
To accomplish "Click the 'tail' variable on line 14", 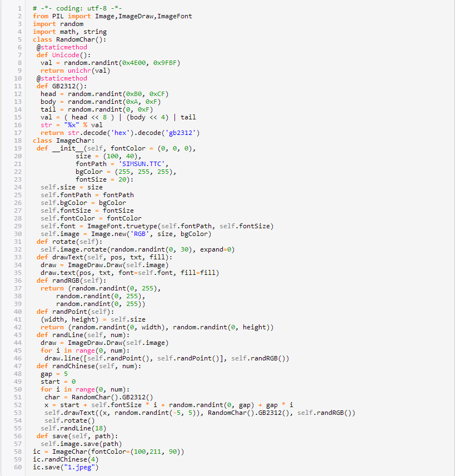I will (48, 109).
